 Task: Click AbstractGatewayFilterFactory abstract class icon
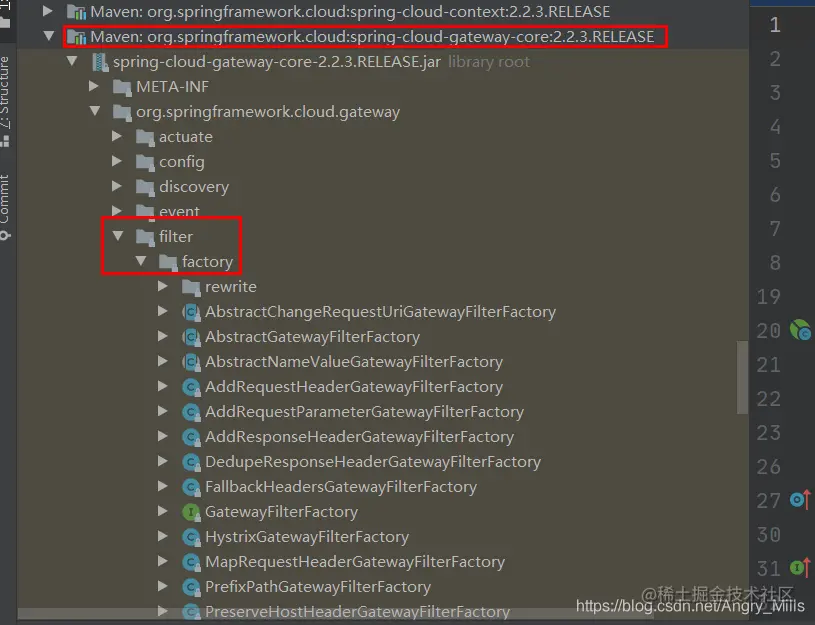[x=191, y=336]
